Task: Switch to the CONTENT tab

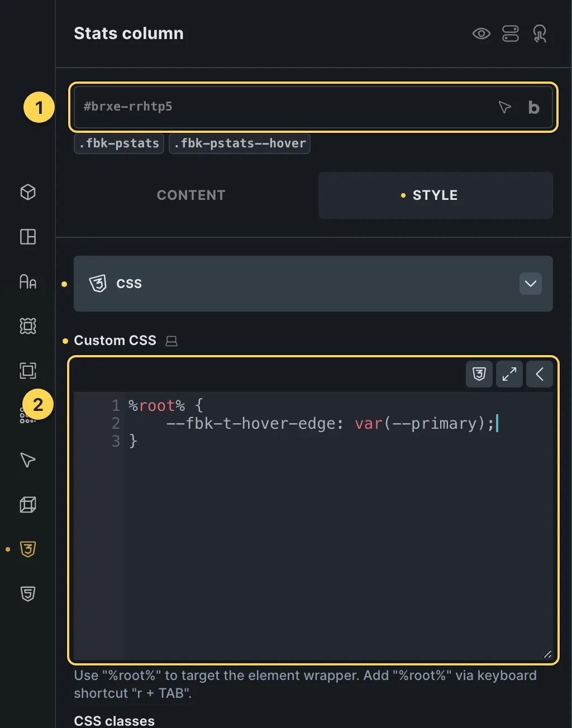Action: 191,195
